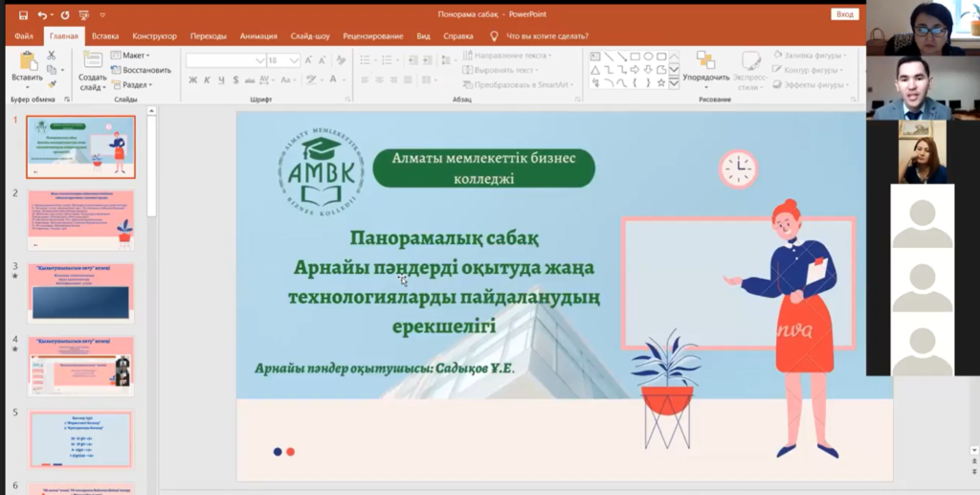980x495 pixels.
Task: Expand the shapes gallery more arrow
Action: [x=674, y=83]
